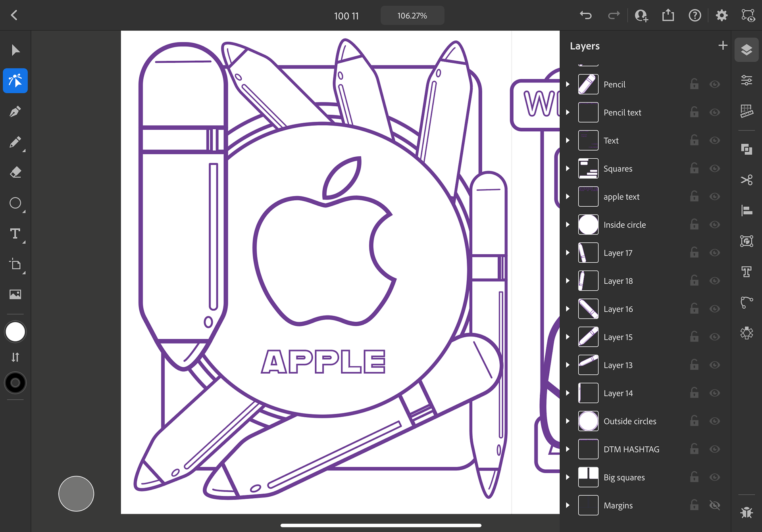This screenshot has width=762, height=532.
Task: Hide the Pencil layer
Action: 715,84
